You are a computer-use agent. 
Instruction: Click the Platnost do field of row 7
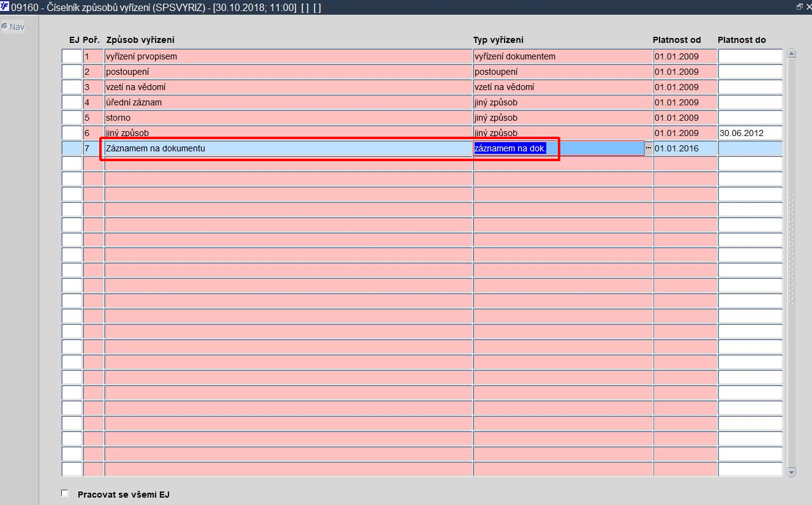click(x=750, y=148)
